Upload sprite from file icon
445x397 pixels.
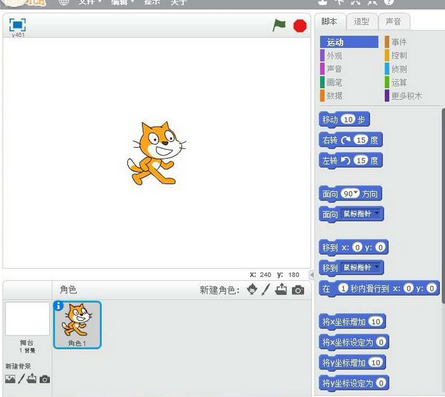[x=281, y=289]
